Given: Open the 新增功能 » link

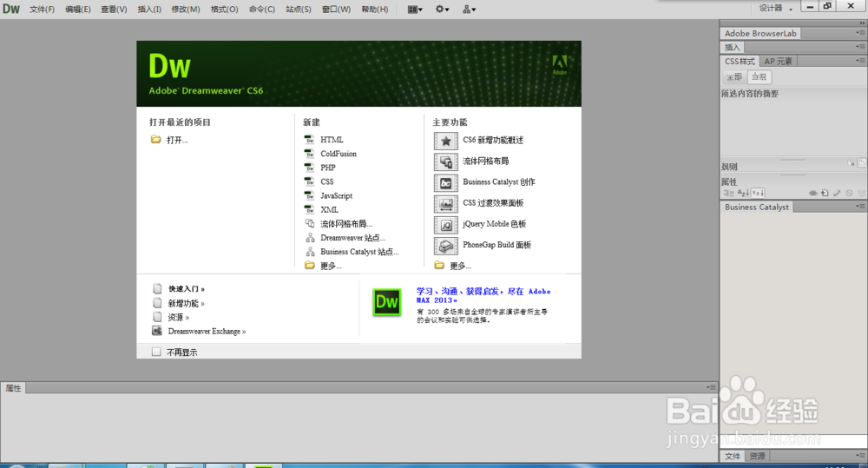Looking at the screenshot, I should pyautogui.click(x=186, y=304).
